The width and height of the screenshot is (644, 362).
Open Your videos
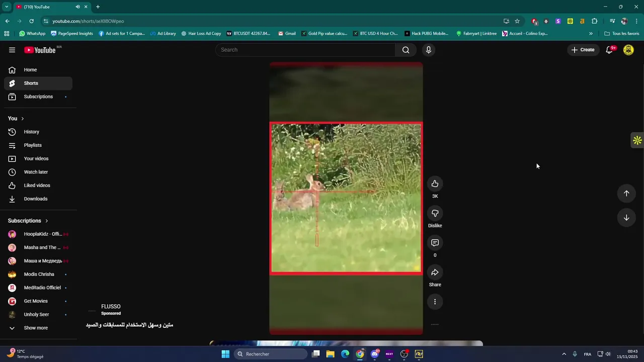click(x=38, y=159)
